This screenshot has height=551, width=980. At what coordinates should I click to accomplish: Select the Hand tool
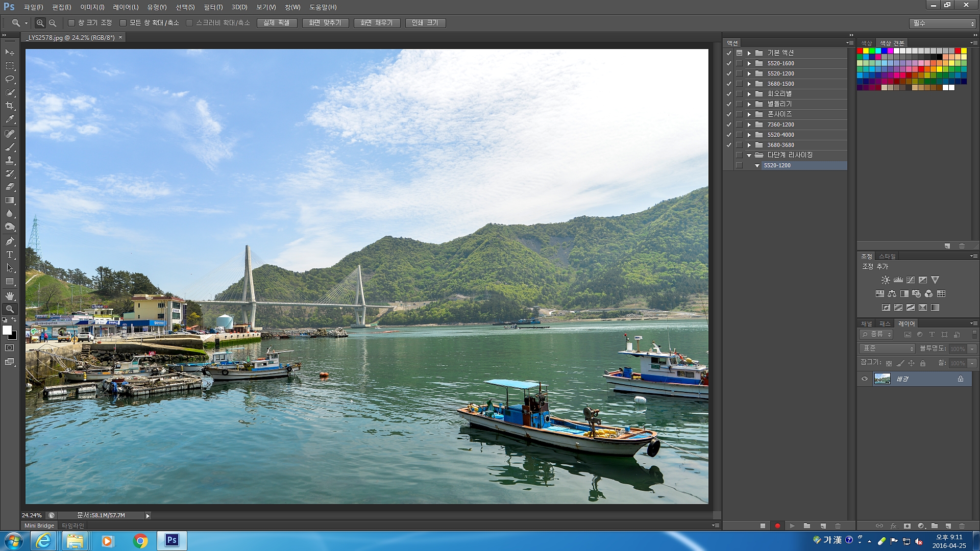[x=10, y=295]
